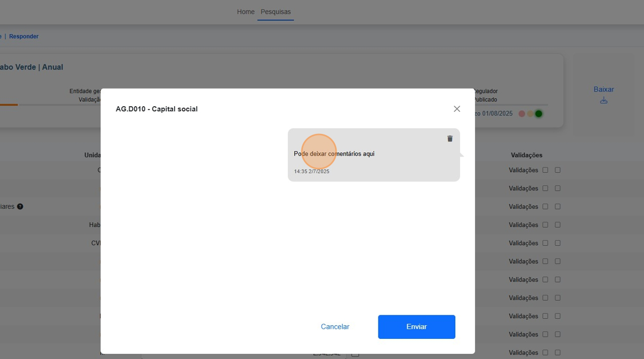Switch to the Pesquisas tab

pyautogui.click(x=275, y=12)
